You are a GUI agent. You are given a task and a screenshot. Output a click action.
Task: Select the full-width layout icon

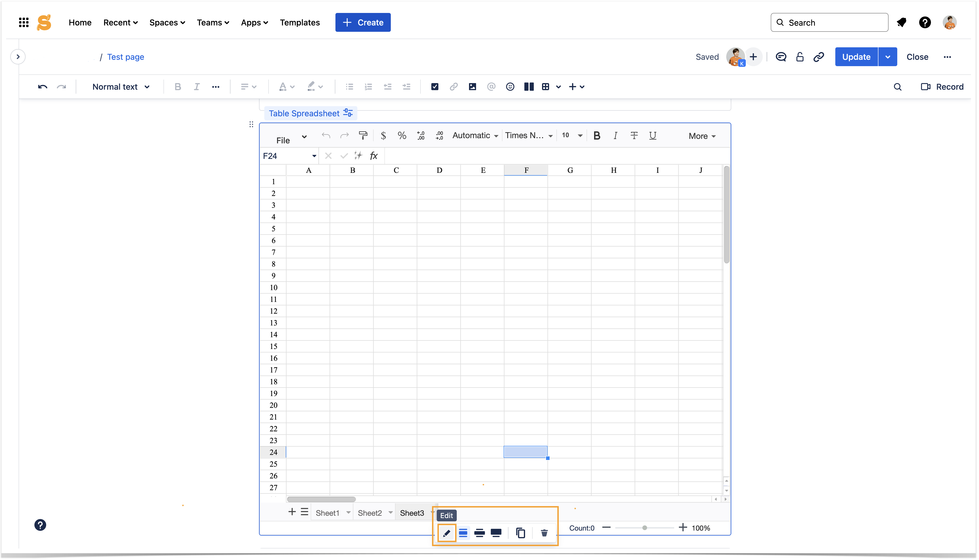496,533
